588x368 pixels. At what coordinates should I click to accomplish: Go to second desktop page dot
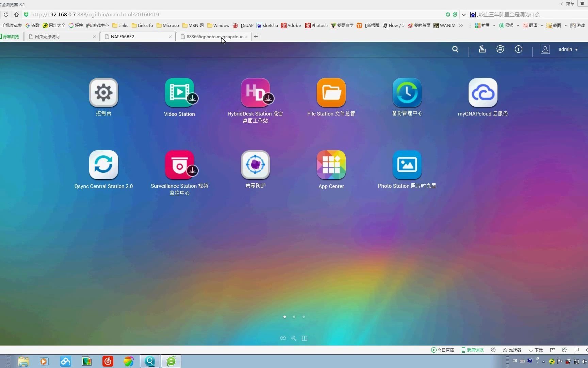point(294,317)
